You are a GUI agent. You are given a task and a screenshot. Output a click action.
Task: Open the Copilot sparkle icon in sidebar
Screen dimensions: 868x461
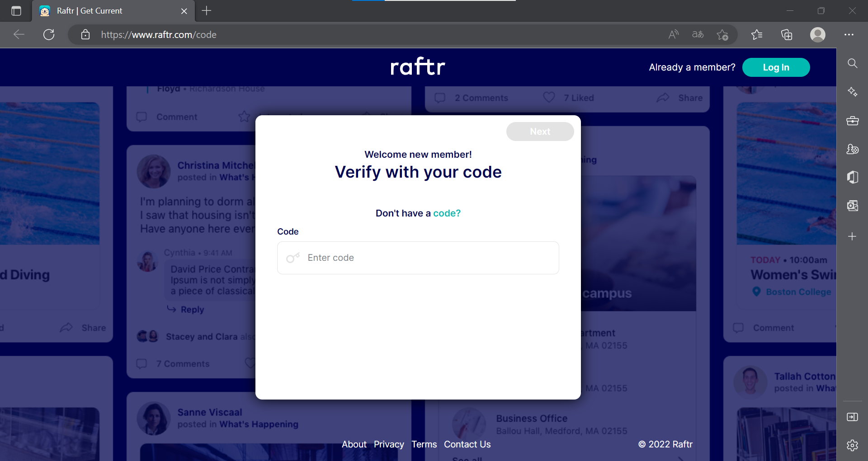point(852,92)
